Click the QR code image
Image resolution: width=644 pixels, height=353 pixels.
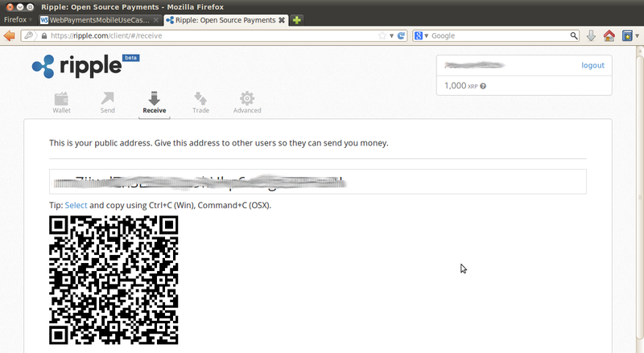click(x=114, y=280)
